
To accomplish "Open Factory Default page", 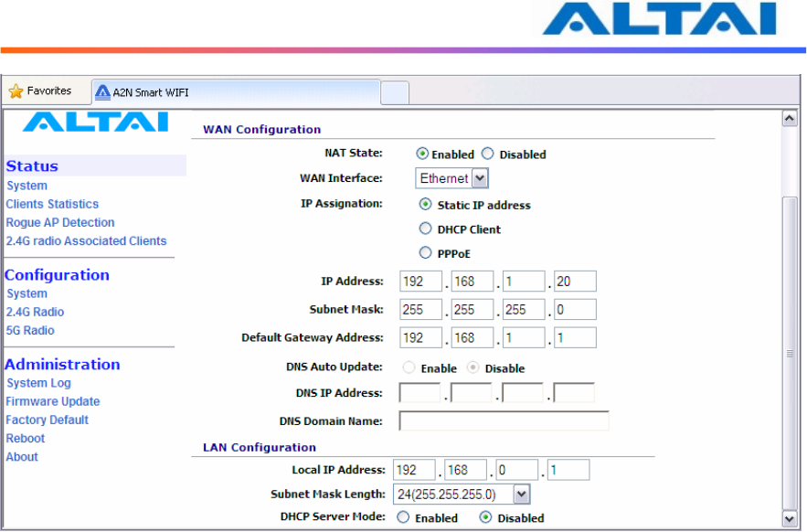I will (x=47, y=420).
